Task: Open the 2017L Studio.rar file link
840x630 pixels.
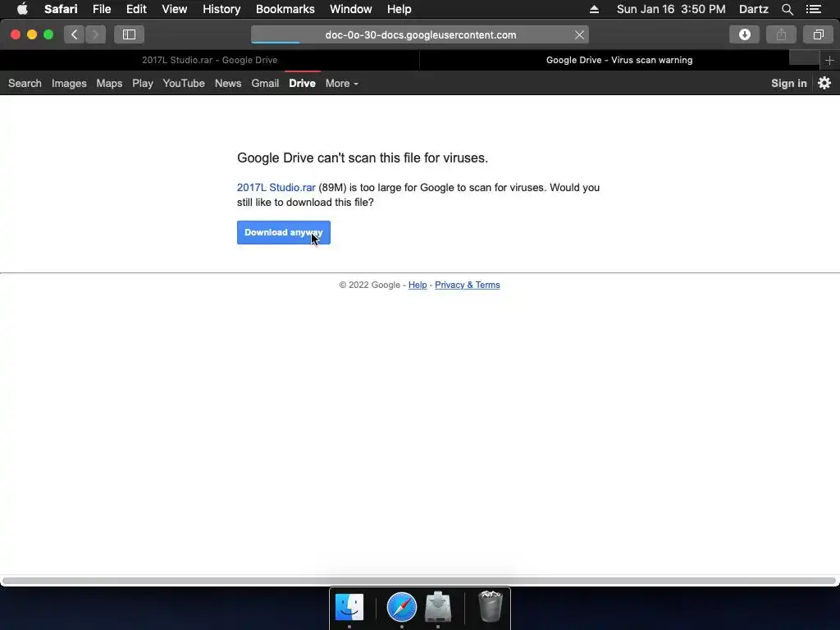Action: pyautogui.click(x=276, y=188)
